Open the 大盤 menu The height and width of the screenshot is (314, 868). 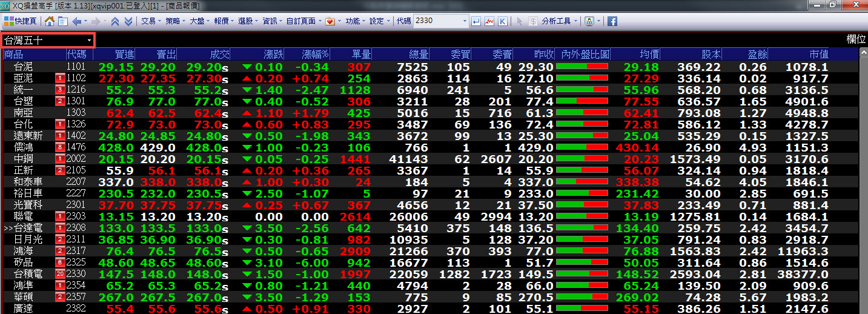pyautogui.click(x=199, y=21)
